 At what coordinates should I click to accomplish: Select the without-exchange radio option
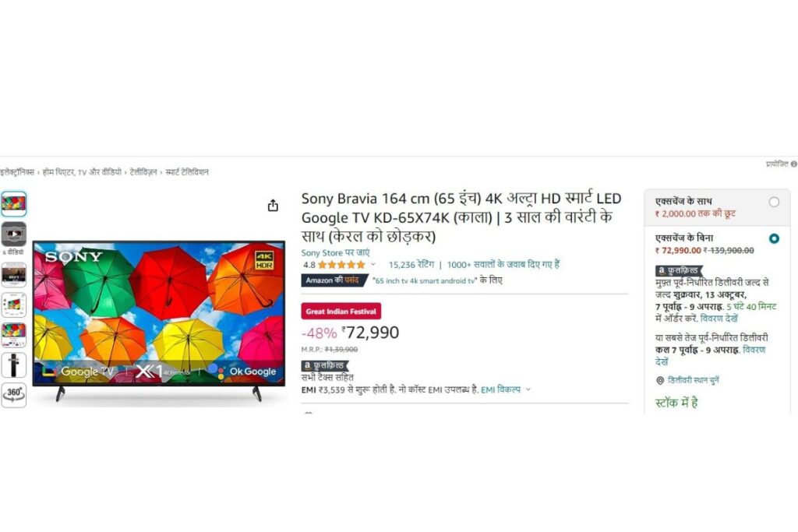tap(774, 238)
